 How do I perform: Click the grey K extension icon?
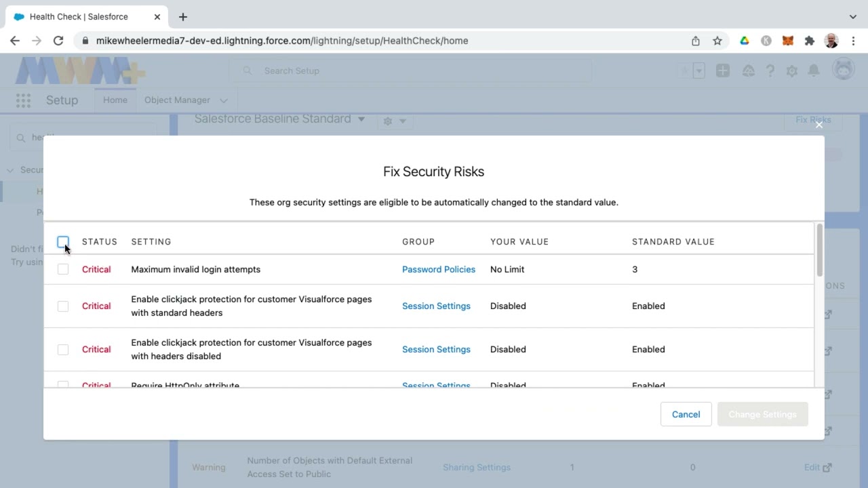[766, 41]
